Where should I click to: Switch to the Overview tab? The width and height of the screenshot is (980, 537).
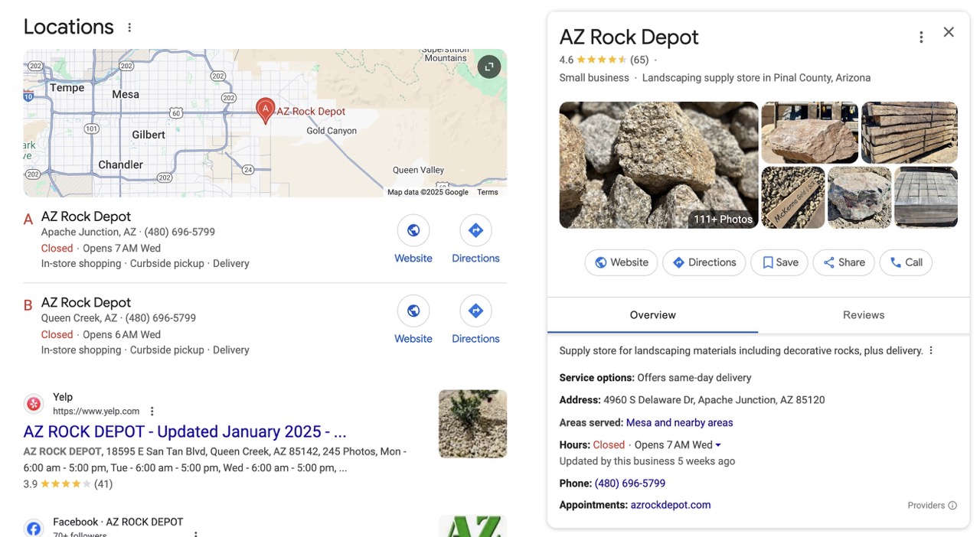point(652,315)
